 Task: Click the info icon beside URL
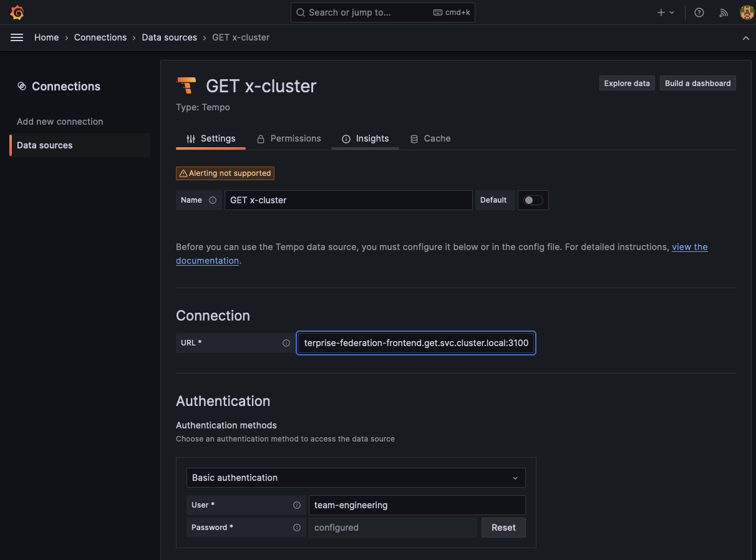coord(286,343)
